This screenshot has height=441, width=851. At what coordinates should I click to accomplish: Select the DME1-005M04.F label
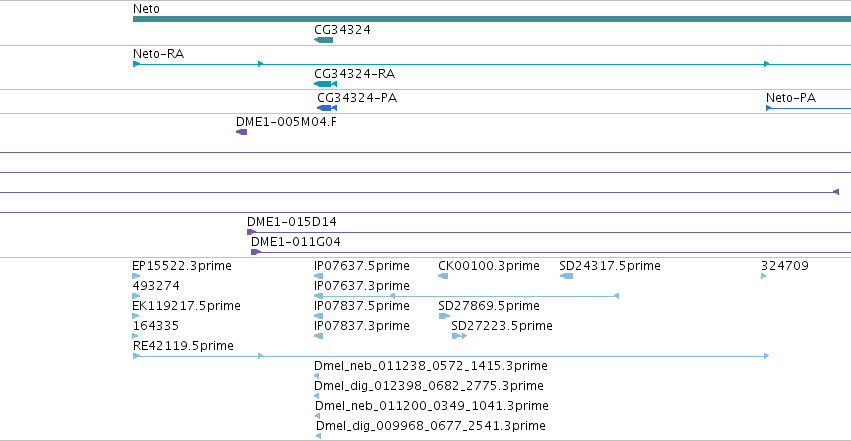[286, 122]
